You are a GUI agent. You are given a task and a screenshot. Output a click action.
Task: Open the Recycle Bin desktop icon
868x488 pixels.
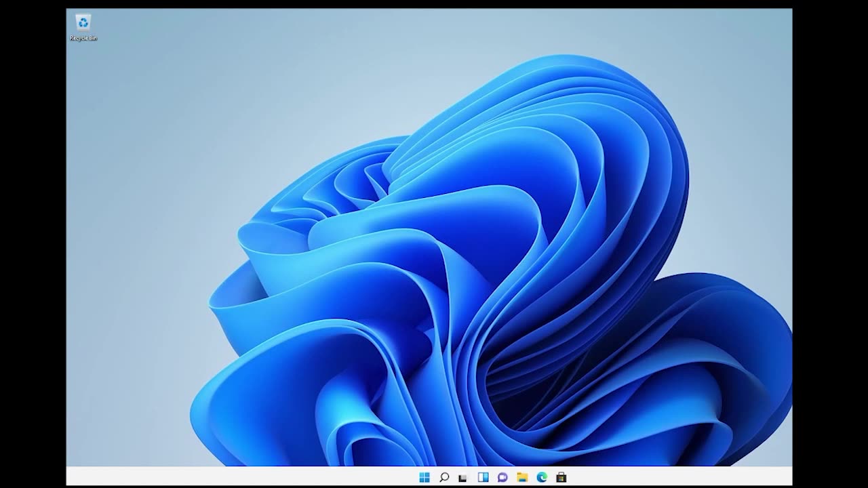[x=83, y=23]
